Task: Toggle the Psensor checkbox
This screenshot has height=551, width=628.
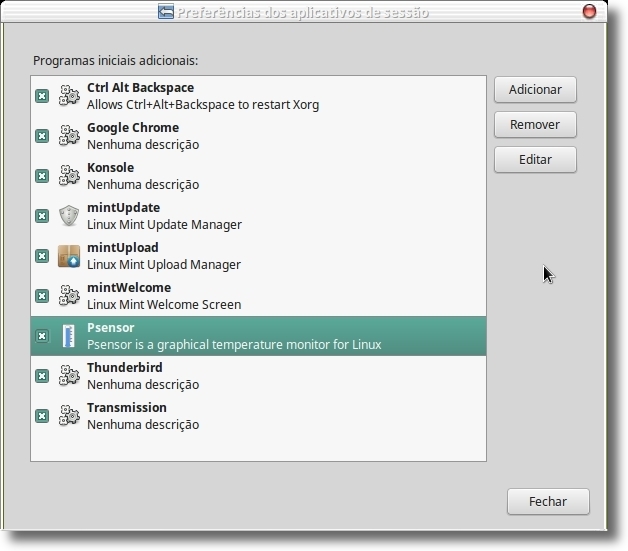Action: (42, 336)
